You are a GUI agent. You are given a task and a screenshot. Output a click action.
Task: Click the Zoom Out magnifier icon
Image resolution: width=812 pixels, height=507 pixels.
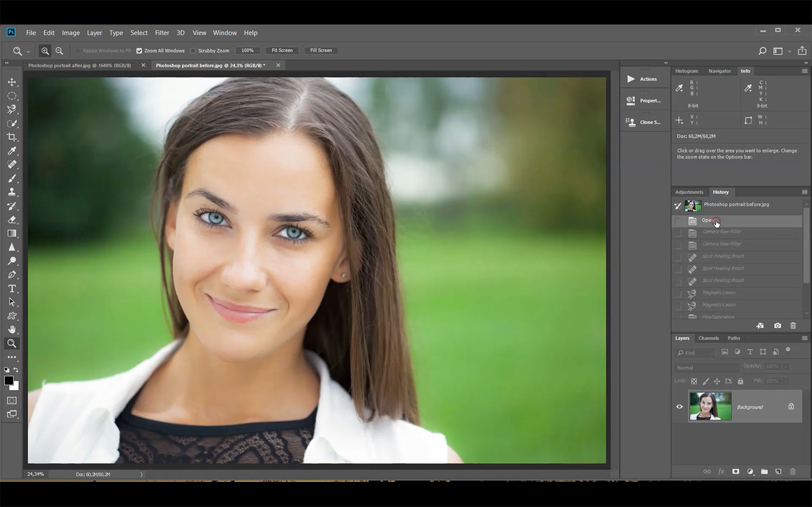pyautogui.click(x=59, y=51)
